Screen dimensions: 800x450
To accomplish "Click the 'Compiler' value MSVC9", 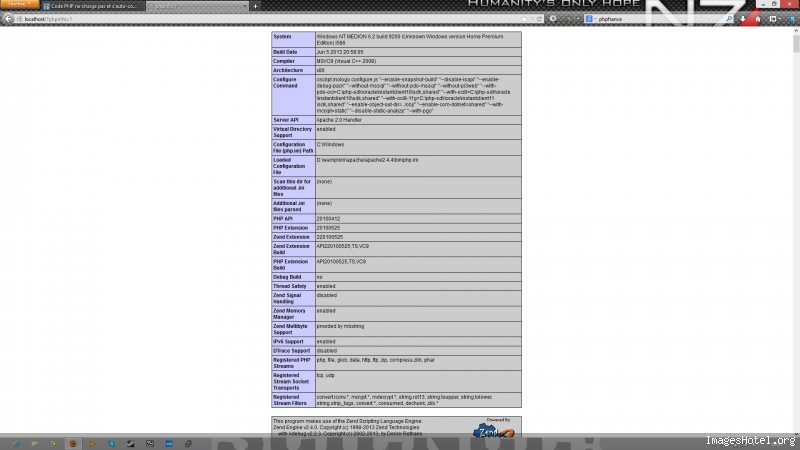I will (x=346, y=61).
